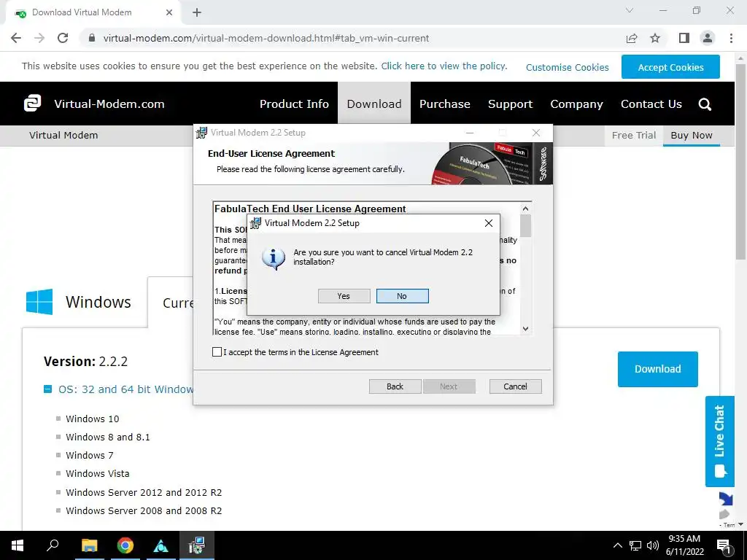The width and height of the screenshot is (747, 560).
Task: Show hidden system tray icons
Action: pyautogui.click(x=617, y=545)
